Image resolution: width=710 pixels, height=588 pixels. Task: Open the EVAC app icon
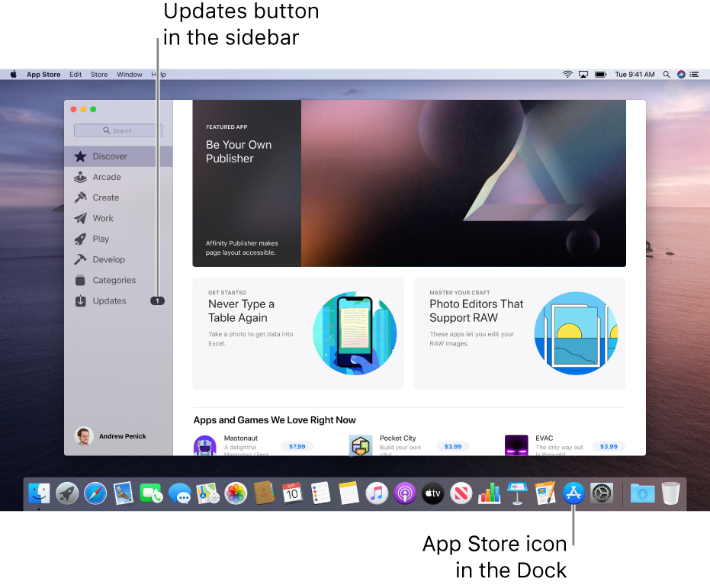pyautogui.click(x=516, y=445)
